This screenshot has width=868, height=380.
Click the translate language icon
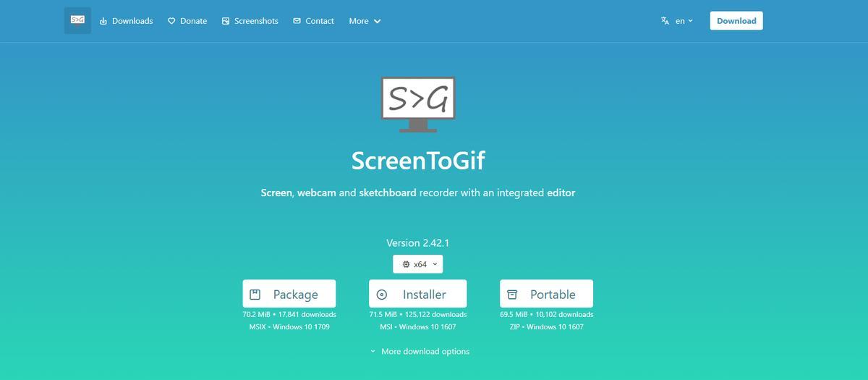point(665,21)
